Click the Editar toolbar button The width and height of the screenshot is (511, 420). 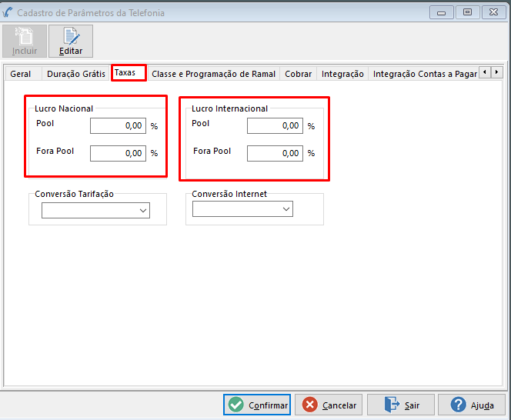pos(71,42)
